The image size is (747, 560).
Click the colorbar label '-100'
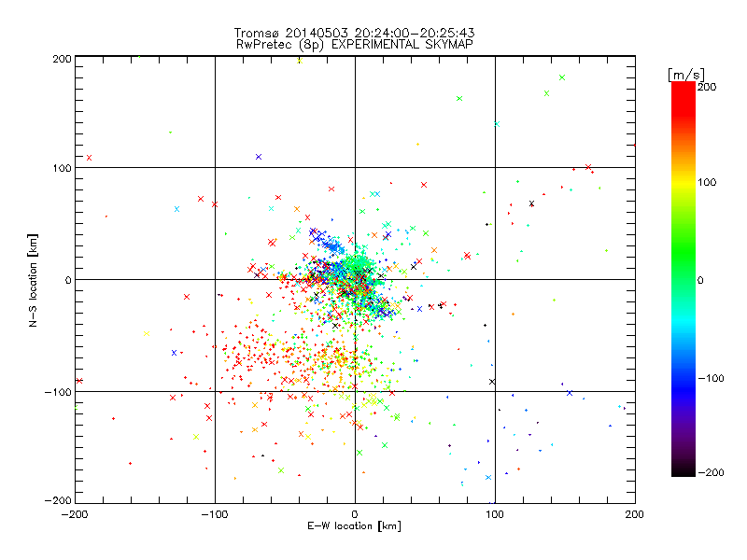(x=711, y=378)
